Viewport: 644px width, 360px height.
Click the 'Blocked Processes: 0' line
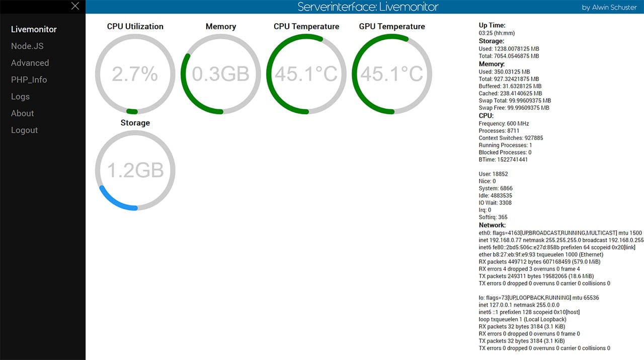point(505,152)
